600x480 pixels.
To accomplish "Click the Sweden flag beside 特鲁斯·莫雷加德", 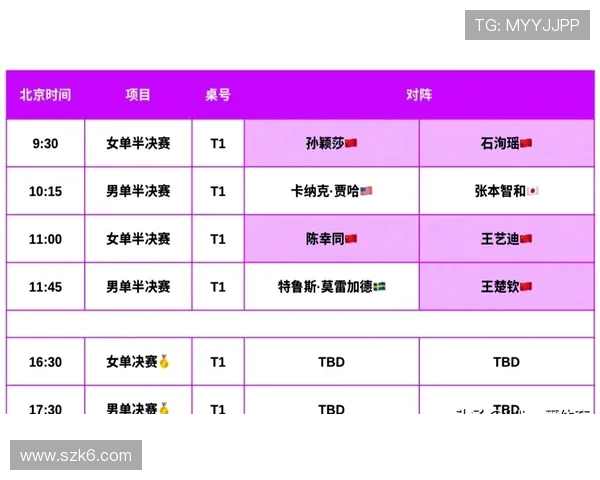I will coord(379,286).
